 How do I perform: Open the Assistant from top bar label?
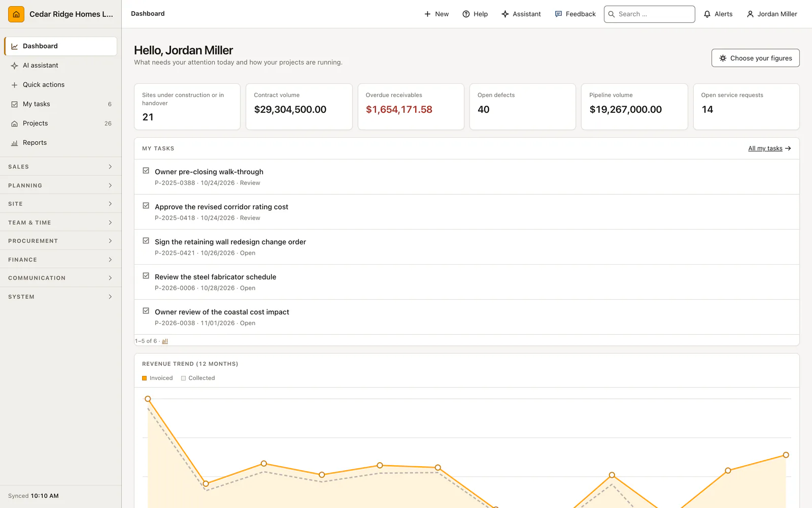coord(527,14)
